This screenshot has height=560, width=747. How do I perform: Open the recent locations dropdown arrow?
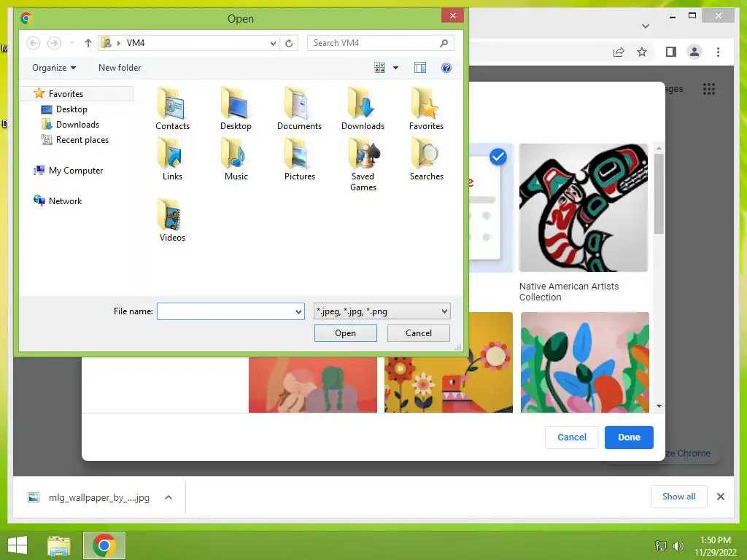click(72, 43)
